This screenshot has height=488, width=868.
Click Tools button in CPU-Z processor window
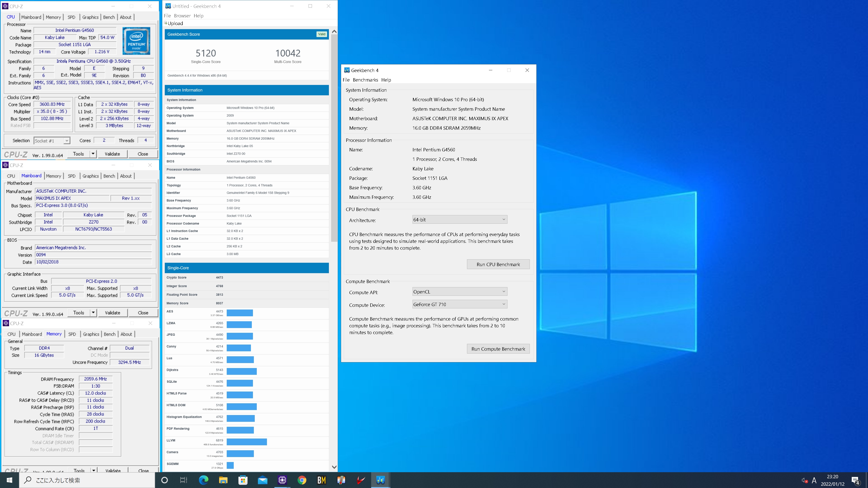(78, 154)
